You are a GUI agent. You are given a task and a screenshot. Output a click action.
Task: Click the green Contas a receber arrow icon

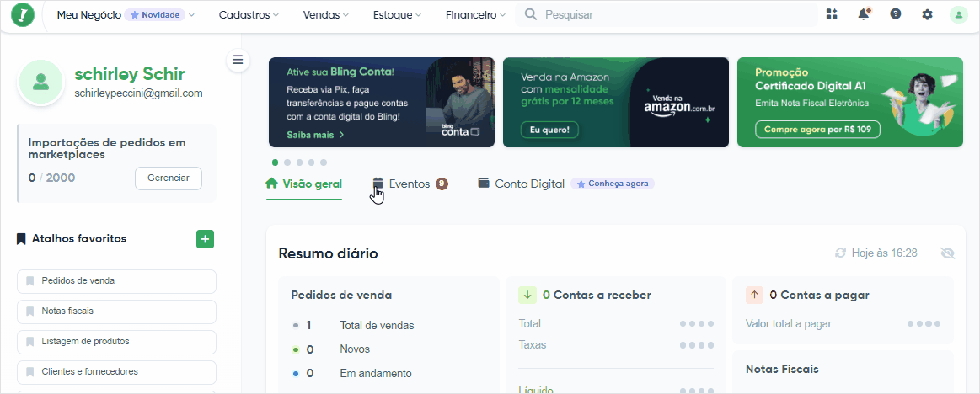click(527, 295)
